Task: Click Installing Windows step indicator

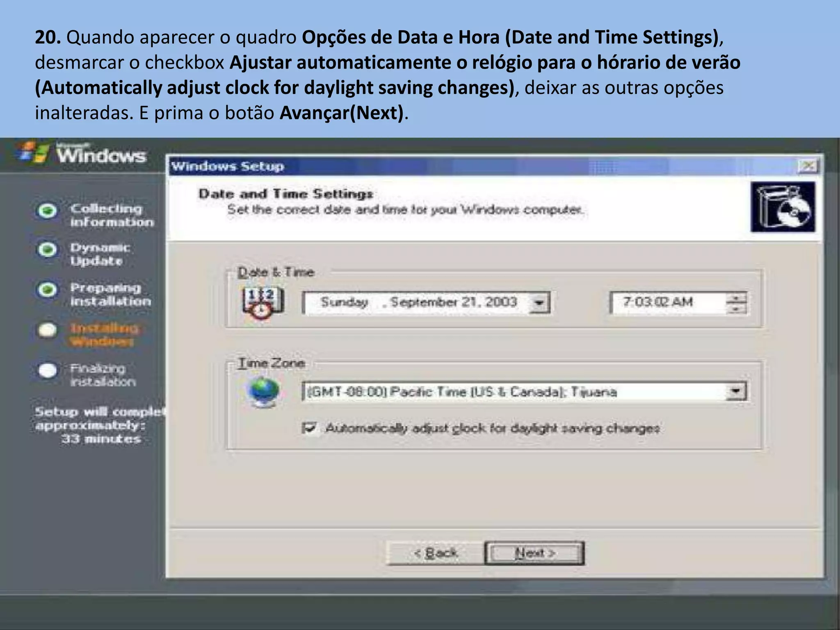Action: 48,330
